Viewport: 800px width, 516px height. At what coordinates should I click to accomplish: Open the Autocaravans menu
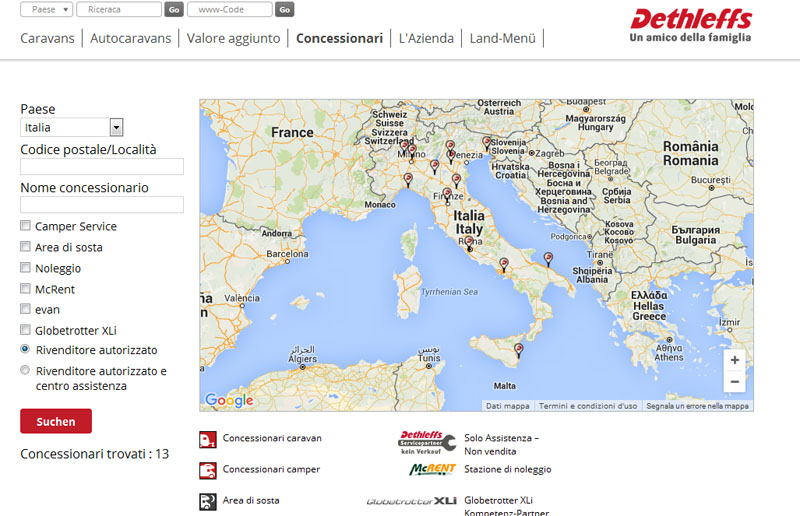click(x=130, y=39)
